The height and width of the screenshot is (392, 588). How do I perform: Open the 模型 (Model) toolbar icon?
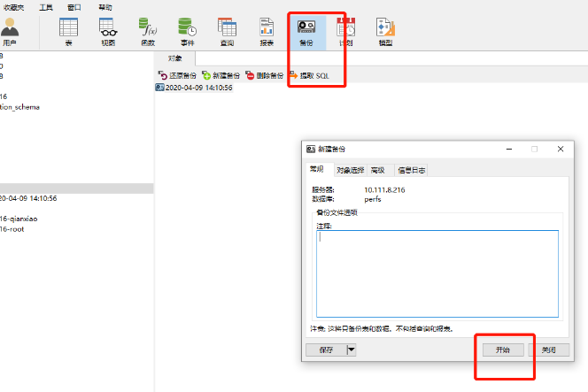tap(385, 32)
